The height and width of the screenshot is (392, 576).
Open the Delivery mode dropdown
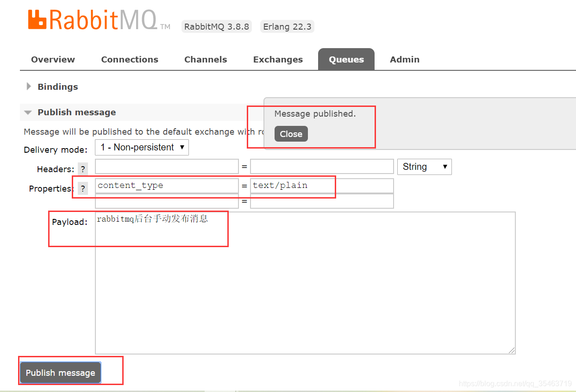point(141,147)
